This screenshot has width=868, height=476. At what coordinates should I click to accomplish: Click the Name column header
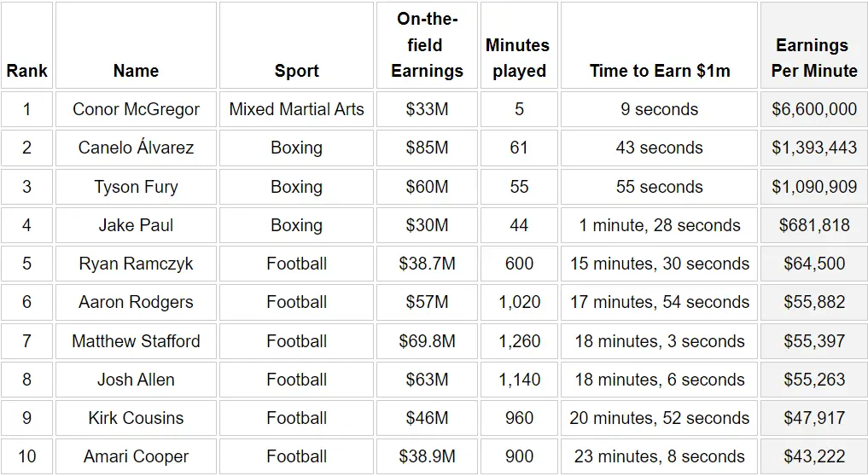coord(136,71)
